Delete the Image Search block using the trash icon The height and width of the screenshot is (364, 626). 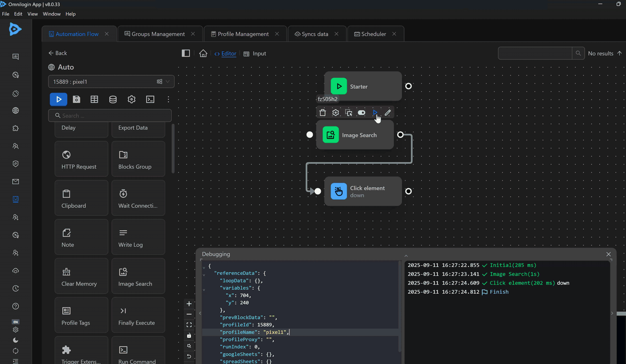pos(323,113)
